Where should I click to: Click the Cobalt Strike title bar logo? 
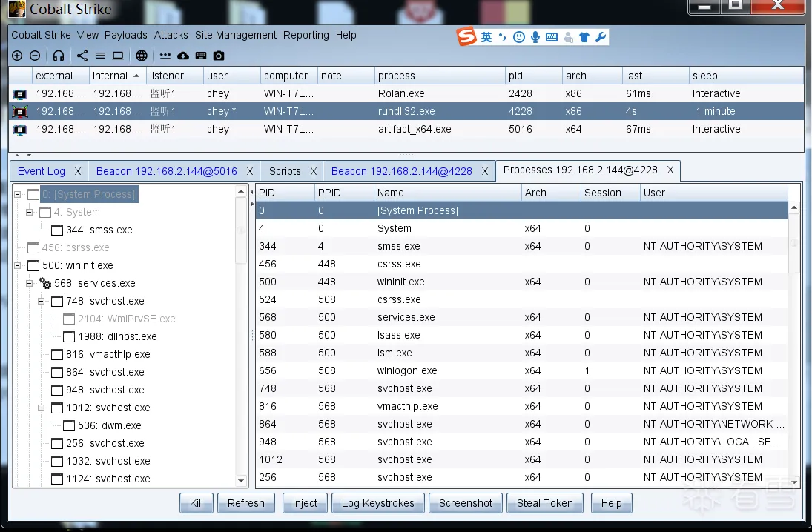pos(17,9)
